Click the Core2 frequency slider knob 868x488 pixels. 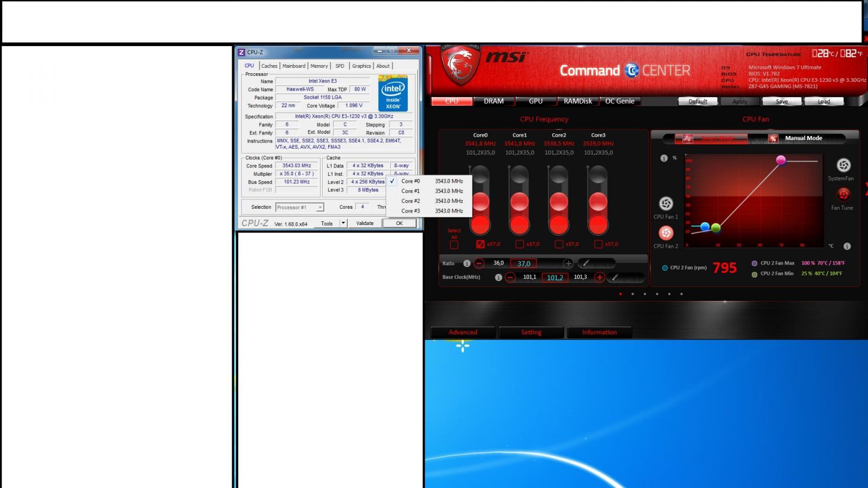[559, 202]
